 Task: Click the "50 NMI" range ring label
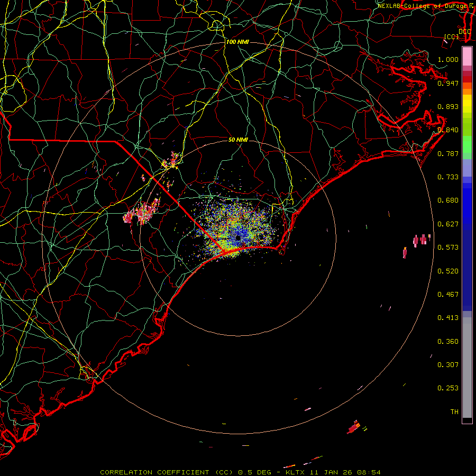click(x=238, y=140)
